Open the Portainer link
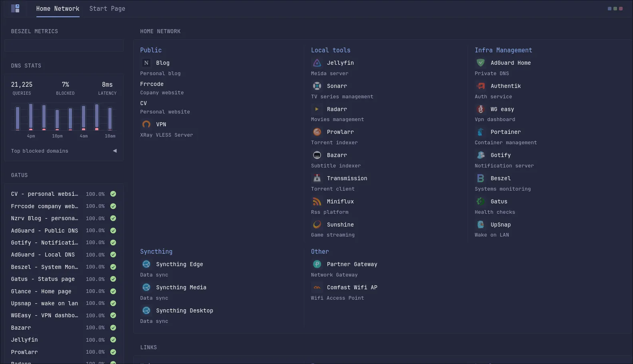Screen dimensions: 633x364 [x=506, y=132]
